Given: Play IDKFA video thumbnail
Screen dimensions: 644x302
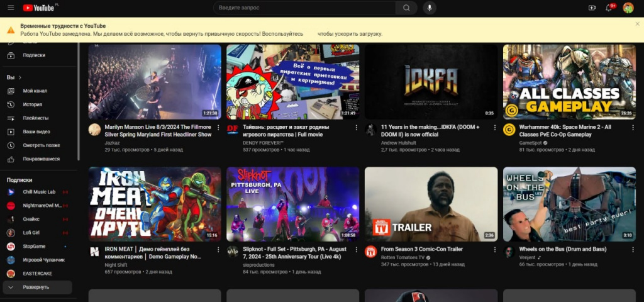Looking at the screenshot, I should click(x=431, y=82).
